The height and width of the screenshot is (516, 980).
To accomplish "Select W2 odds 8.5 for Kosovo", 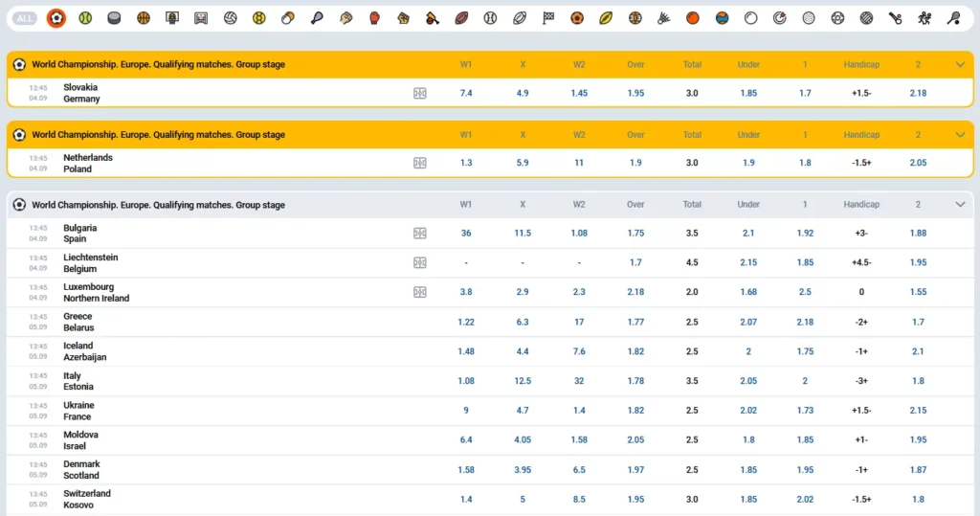I will point(579,499).
